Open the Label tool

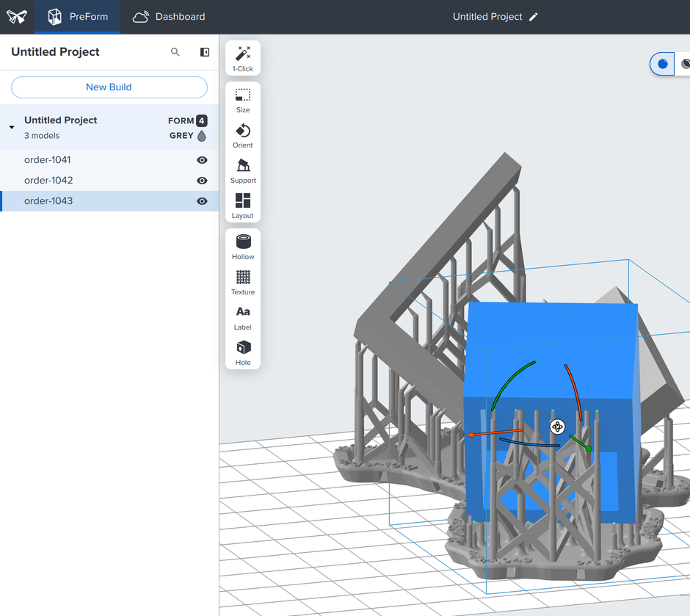point(243,318)
